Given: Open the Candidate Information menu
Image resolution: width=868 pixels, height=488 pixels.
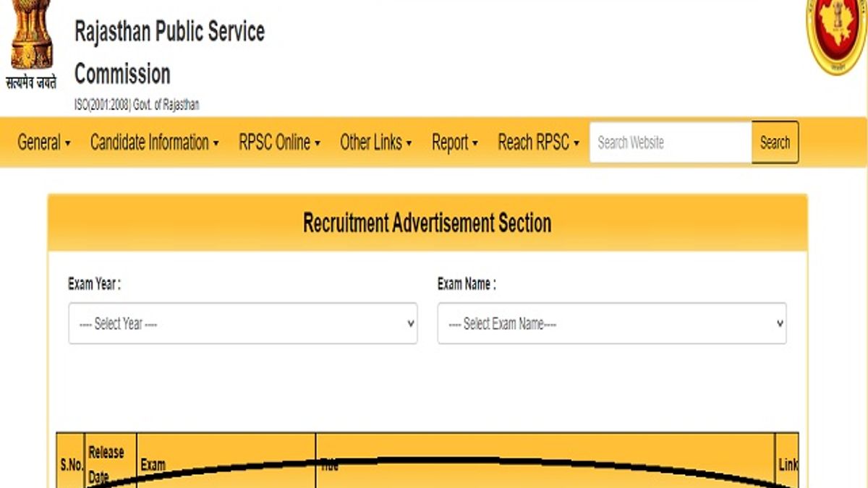Looking at the screenshot, I should (154, 142).
